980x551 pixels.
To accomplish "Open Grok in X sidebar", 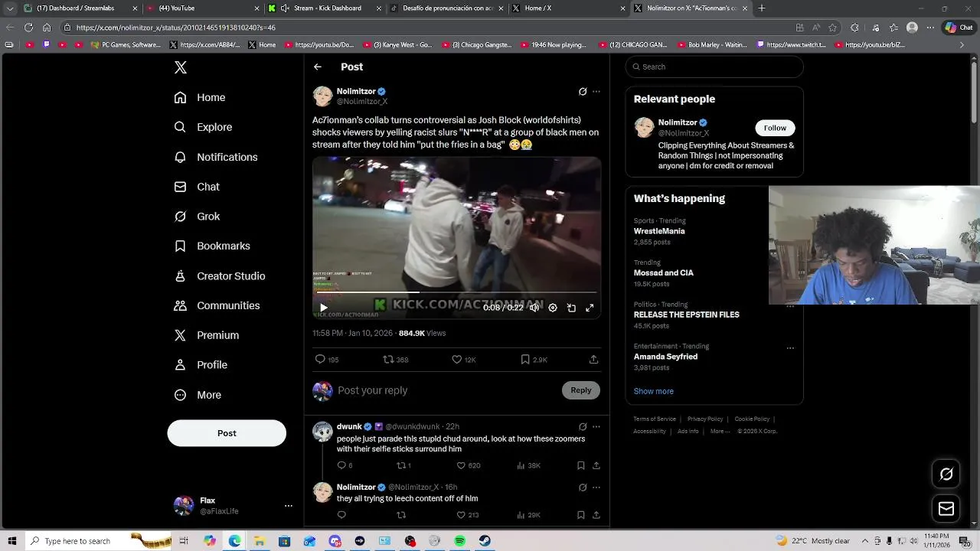I will coord(197,217).
